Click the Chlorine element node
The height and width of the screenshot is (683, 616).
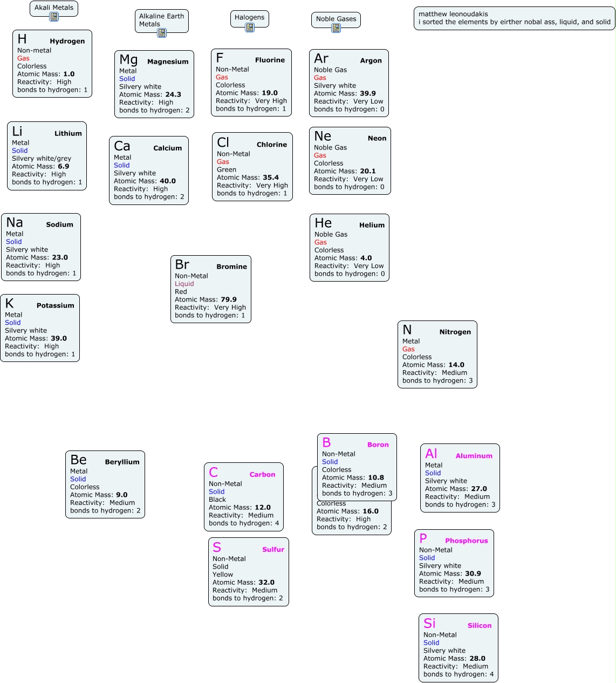(252, 167)
